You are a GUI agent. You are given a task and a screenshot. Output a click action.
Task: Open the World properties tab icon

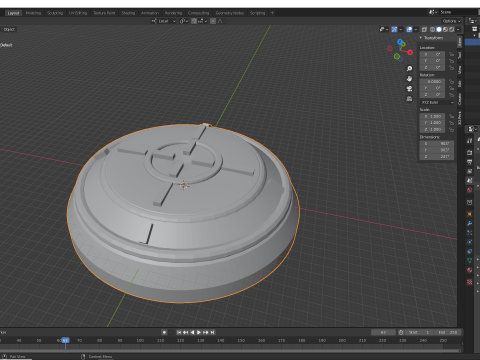(469, 190)
